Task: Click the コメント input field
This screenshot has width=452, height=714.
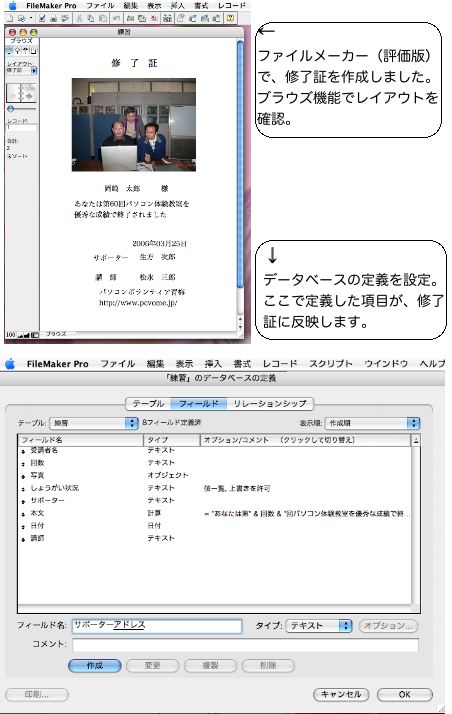Action: pos(245,645)
